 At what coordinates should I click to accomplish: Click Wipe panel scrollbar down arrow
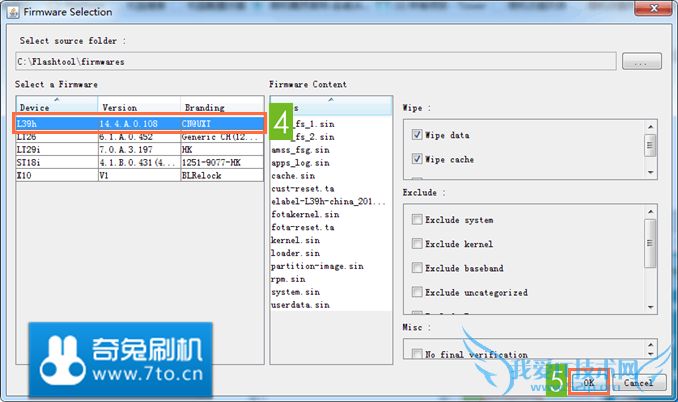tap(650, 172)
